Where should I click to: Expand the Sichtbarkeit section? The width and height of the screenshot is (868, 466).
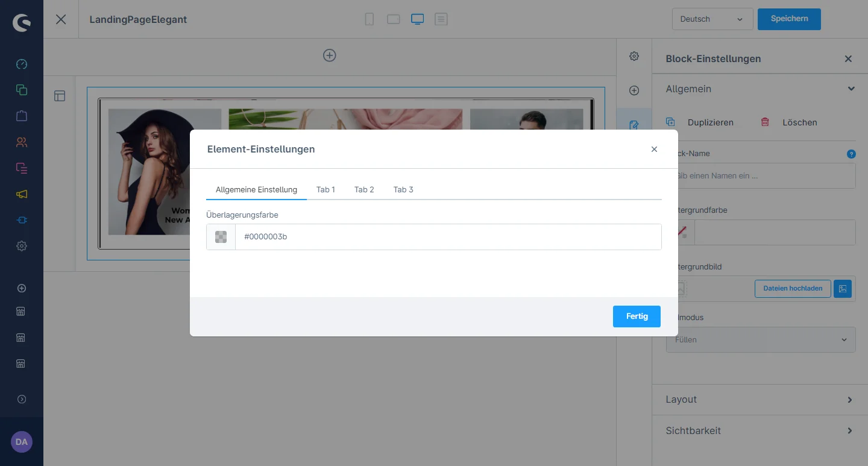click(759, 431)
